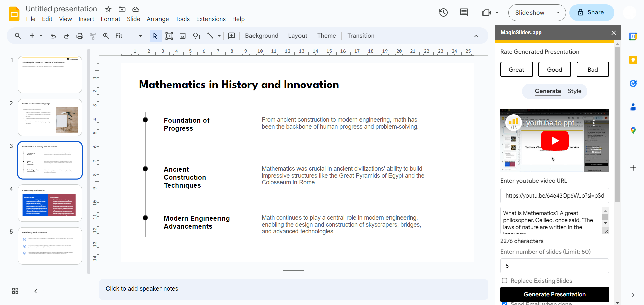Enable Replace Existing Slides checkbox

(504, 281)
